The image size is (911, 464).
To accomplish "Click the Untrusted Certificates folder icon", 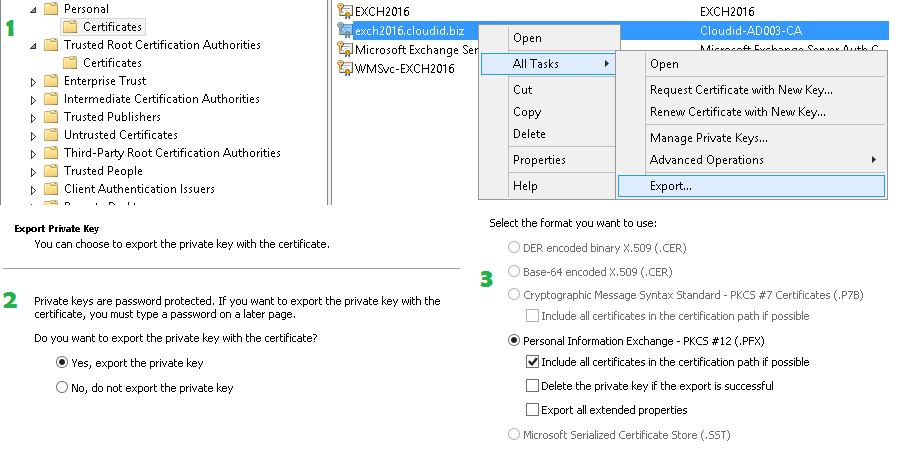I will pos(52,135).
